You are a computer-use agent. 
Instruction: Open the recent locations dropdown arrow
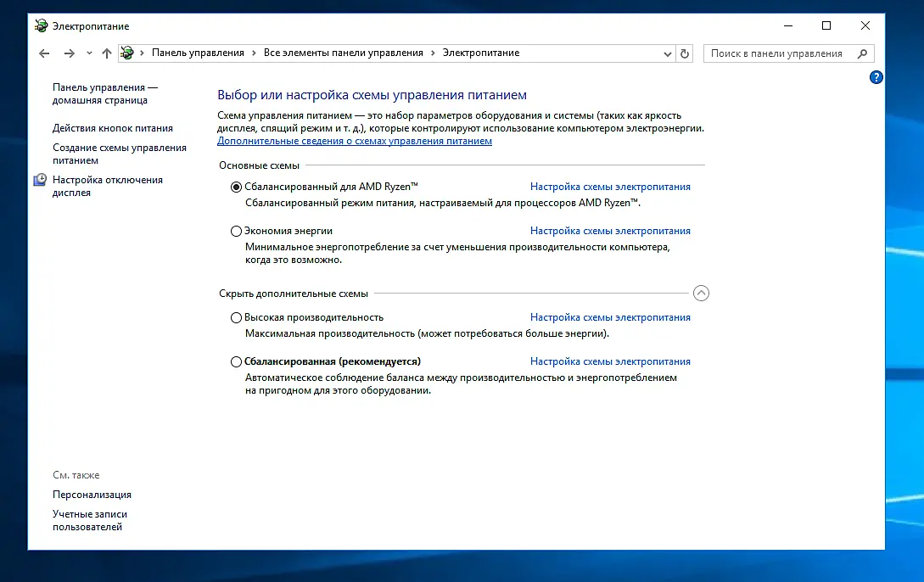[89, 53]
